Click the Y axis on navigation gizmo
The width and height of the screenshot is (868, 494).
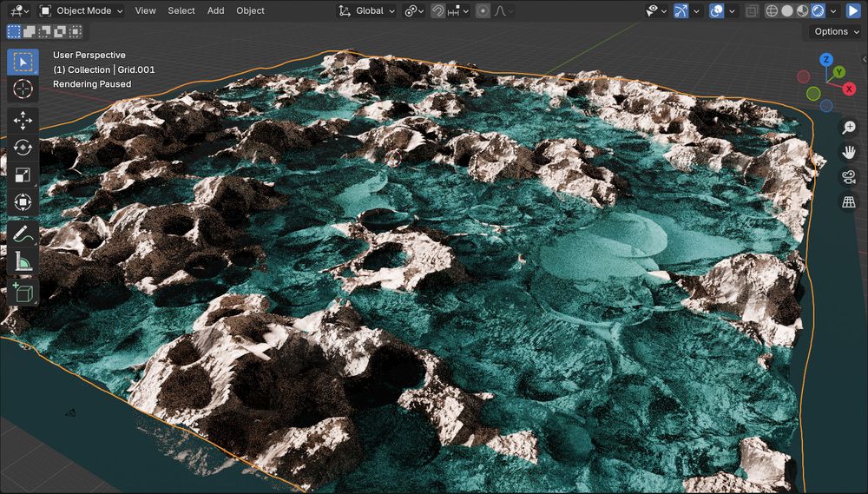[x=839, y=72]
